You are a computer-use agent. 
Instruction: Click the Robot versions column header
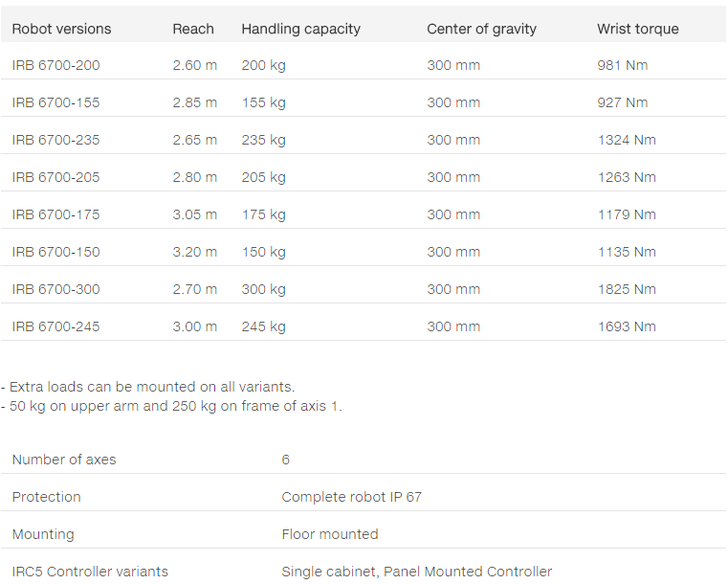(61, 29)
